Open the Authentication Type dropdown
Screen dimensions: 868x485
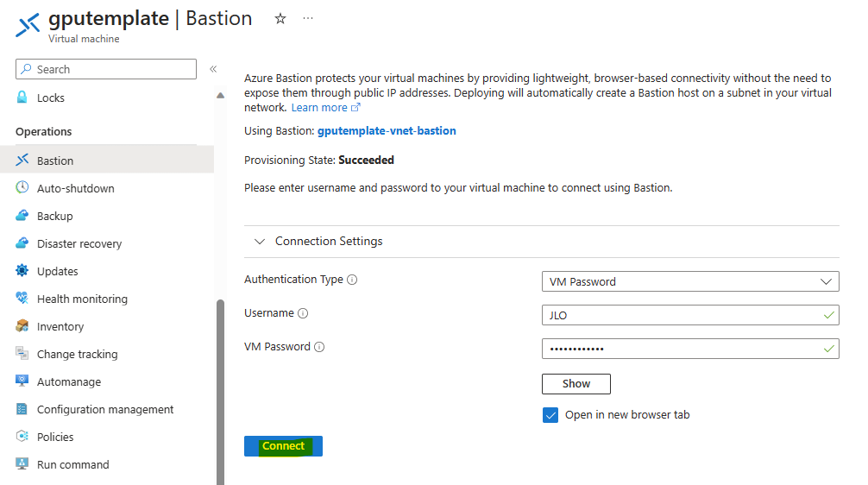(x=690, y=281)
